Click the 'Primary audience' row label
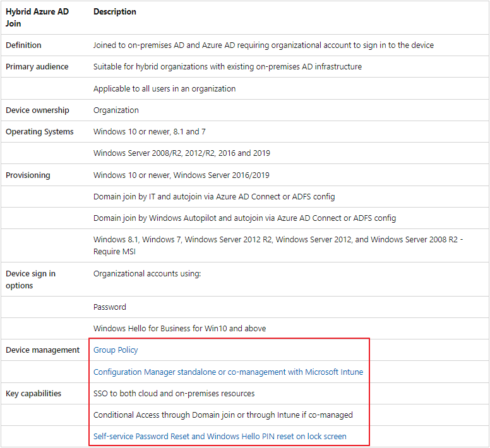The height and width of the screenshot is (448, 490). tap(37, 66)
